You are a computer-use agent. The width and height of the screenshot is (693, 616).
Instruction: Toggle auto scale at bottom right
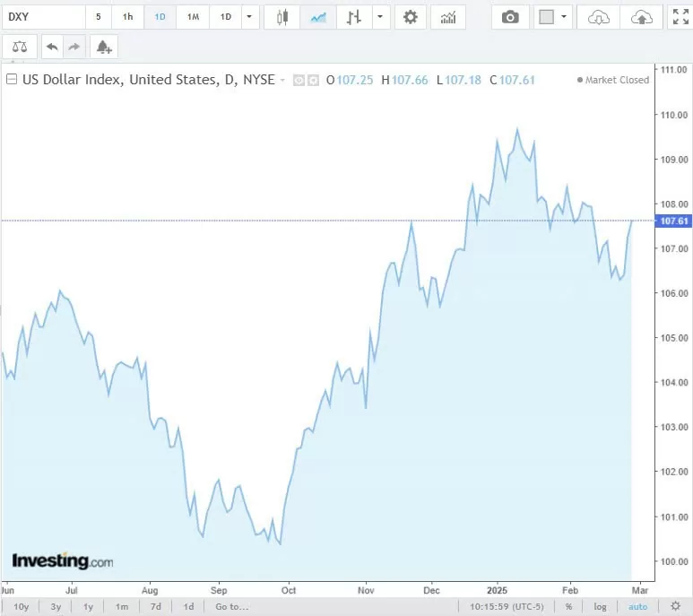(637, 606)
